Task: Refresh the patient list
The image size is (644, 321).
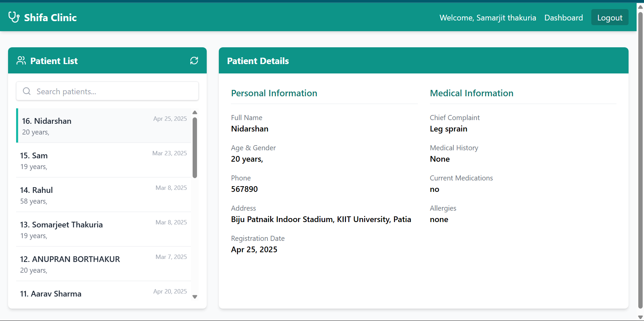Action: (194, 60)
